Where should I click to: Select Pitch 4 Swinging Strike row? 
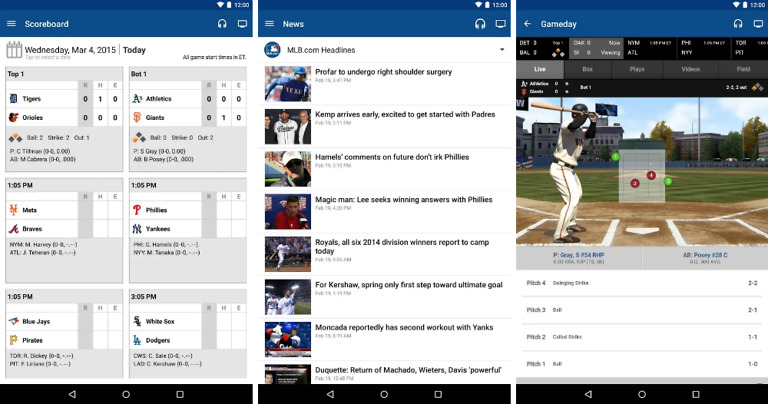pyautogui.click(x=641, y=283)
